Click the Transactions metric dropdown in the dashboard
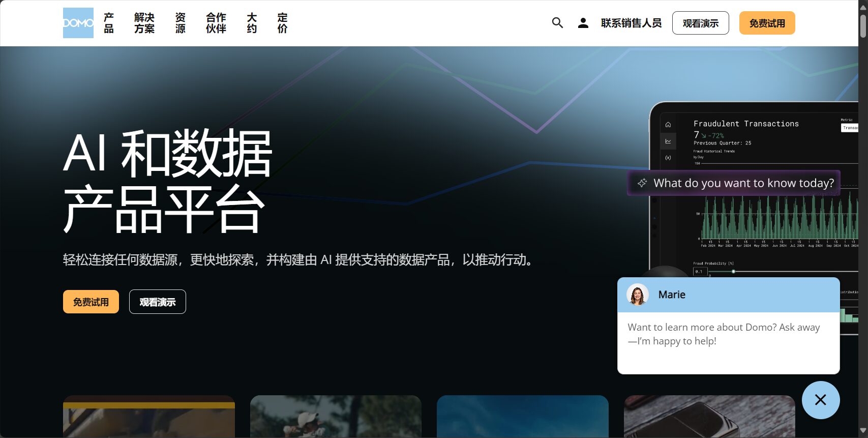 (x=850, y=128)
